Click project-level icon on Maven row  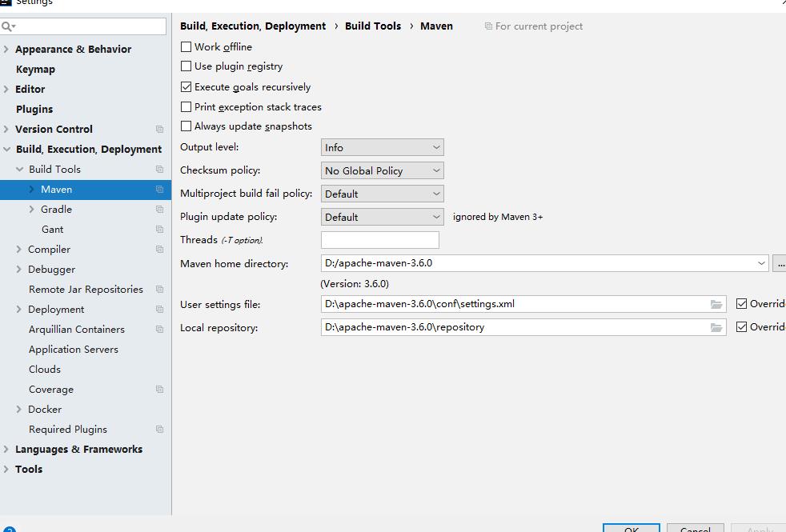[x=159, y=190]
